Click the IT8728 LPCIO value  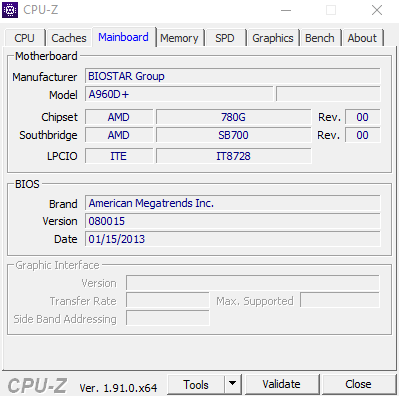234,156
